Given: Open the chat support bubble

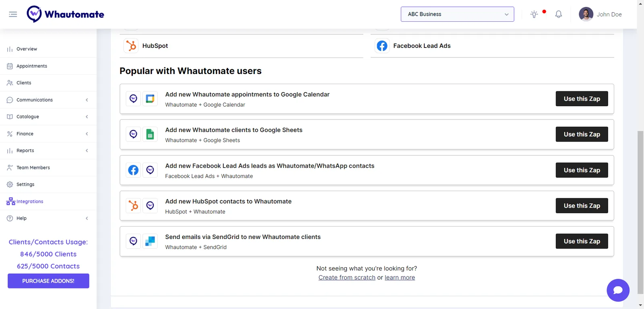Looking at the screenshot, I should (x=618, y=290).
